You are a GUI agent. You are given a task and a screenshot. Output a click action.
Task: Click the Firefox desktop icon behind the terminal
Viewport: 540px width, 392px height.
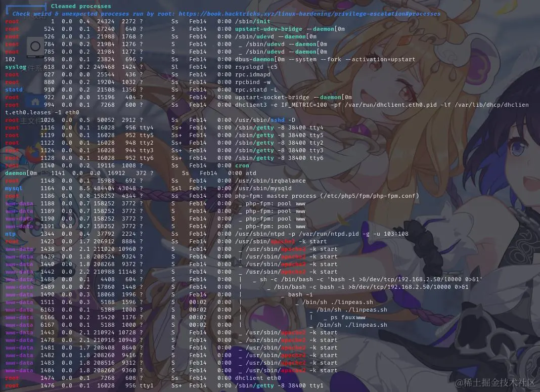click(34, 154)
